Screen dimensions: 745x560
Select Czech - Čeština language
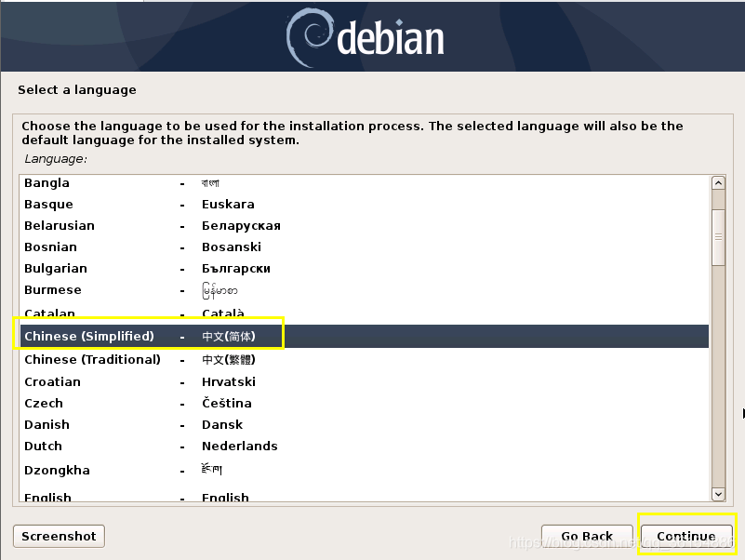point(365,403)
